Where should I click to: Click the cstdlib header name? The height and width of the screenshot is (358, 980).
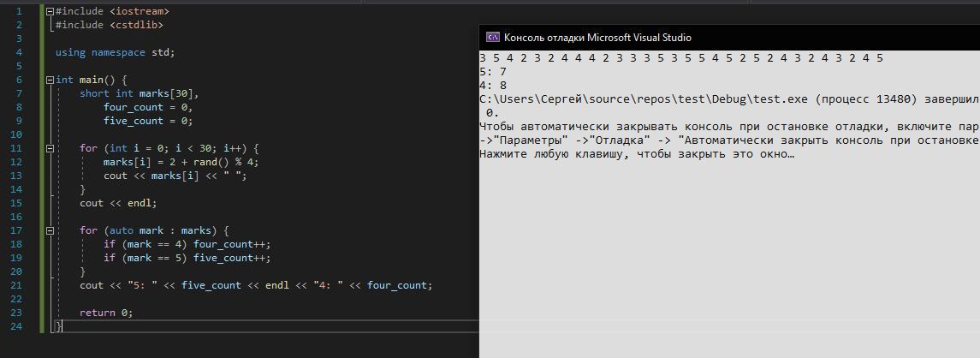pyautogui.click(x=135, y=25)
